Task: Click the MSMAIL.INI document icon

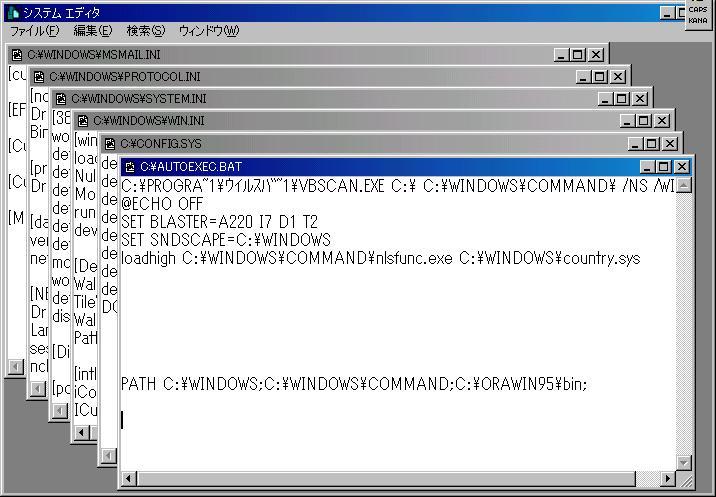Action: pos(17,55)
